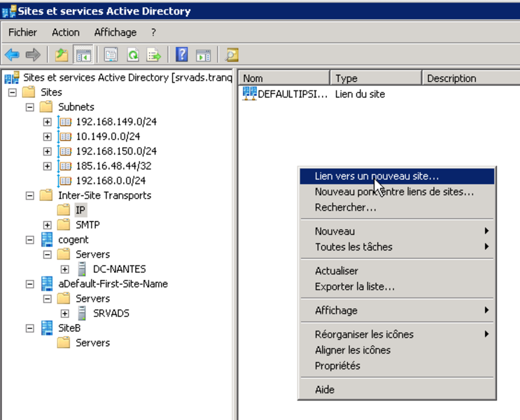This screenshot has height=420, width=520.
Task: Select the IP transport folder
Action: pos(80,210)
